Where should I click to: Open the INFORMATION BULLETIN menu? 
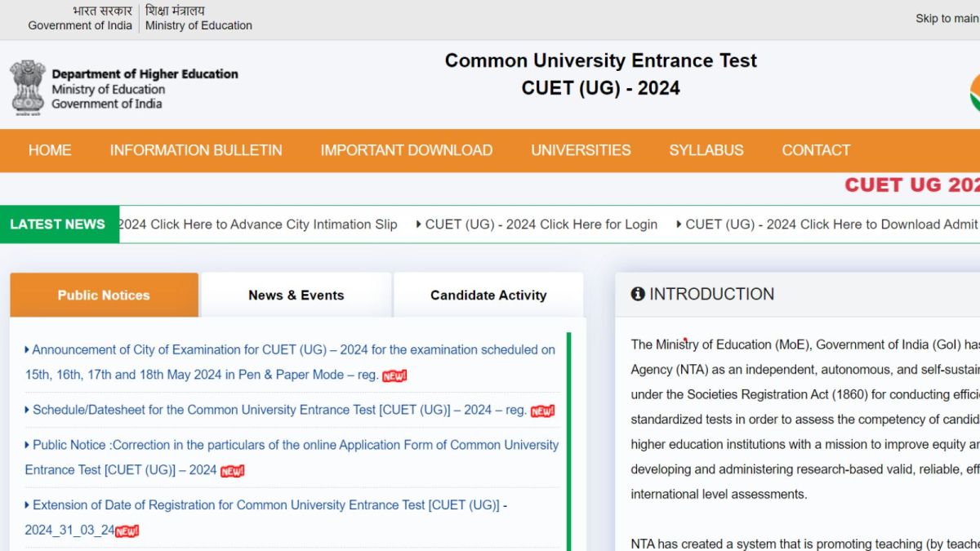pyautogui.click(x=196, y=150)
